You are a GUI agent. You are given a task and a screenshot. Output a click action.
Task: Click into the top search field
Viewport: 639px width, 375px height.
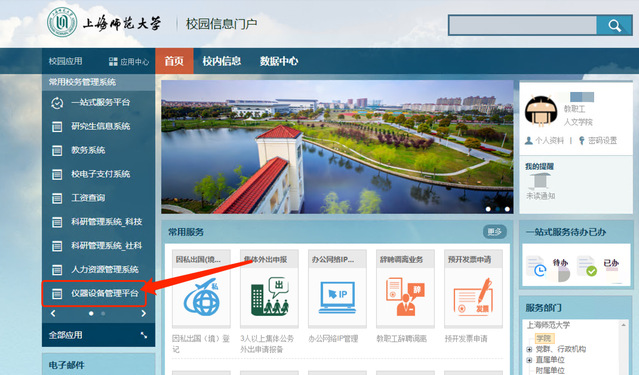point(523,26)
